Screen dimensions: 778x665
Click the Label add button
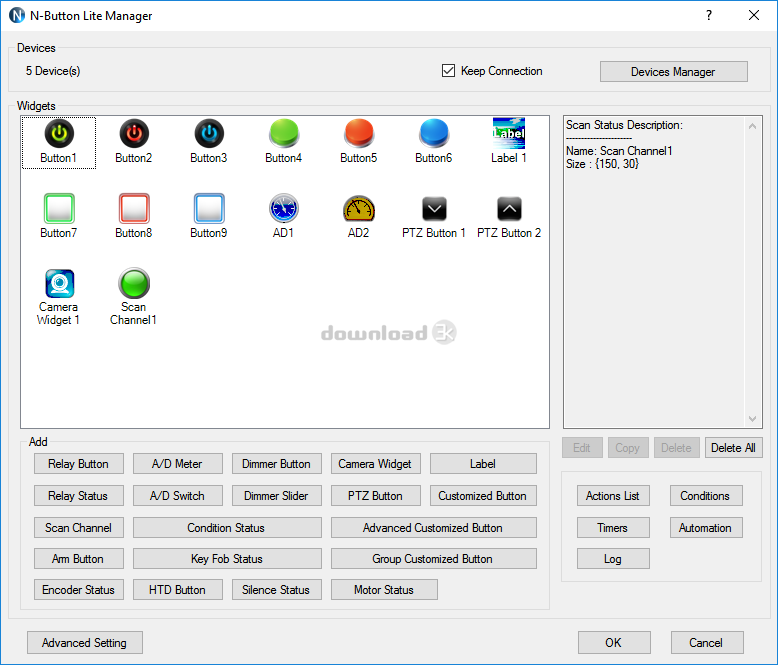(x=483, y=464)
